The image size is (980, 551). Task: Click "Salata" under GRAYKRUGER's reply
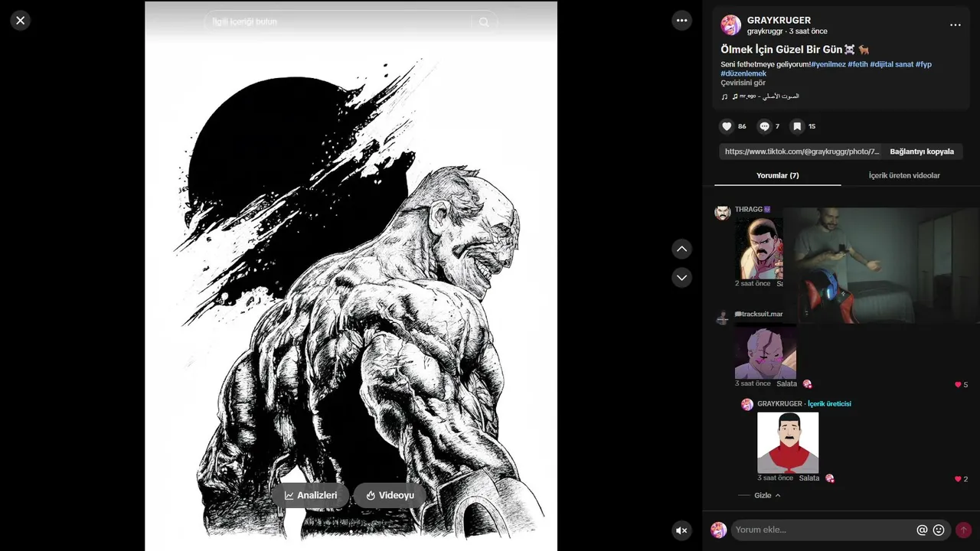coord(808,478)
